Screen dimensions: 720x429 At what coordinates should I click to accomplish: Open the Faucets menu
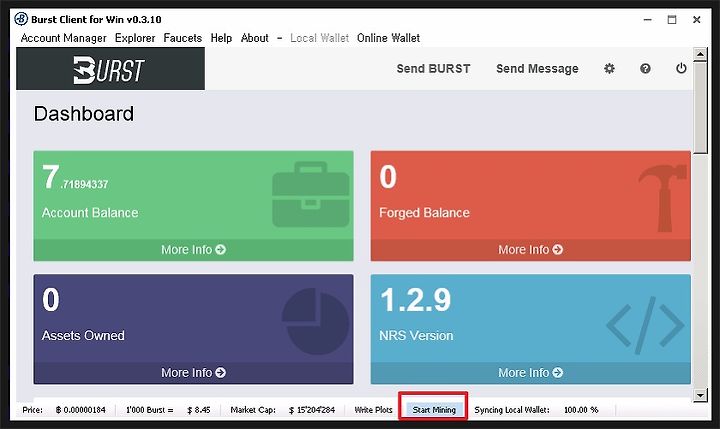point(183,38)
